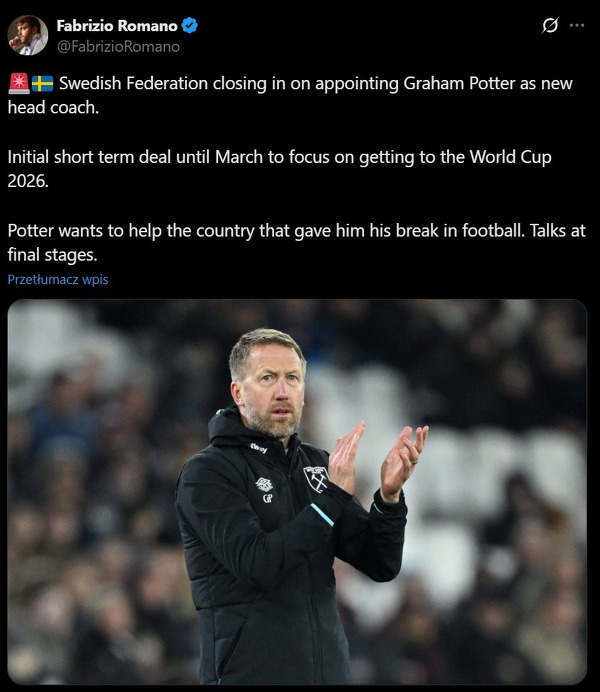This screenshot has width=600, height=692.
Task: Open the Grok explain-post icon
Action: tap(550, 26)
